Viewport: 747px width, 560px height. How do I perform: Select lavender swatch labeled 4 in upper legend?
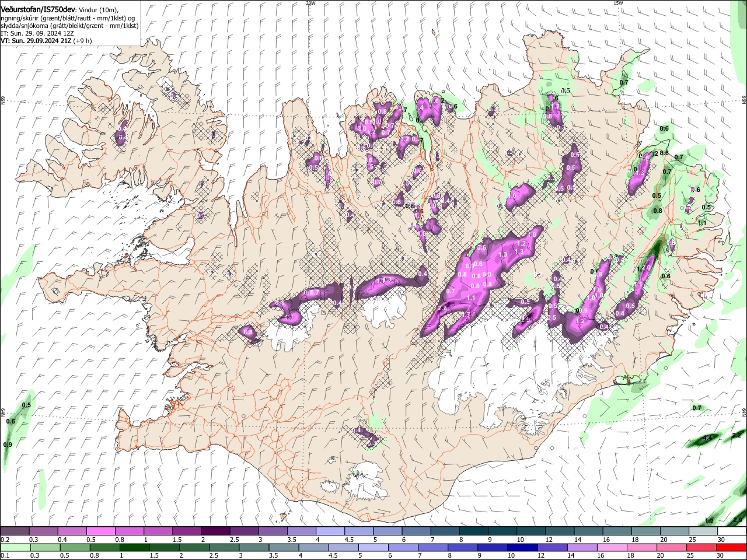(x=330, y=531)
